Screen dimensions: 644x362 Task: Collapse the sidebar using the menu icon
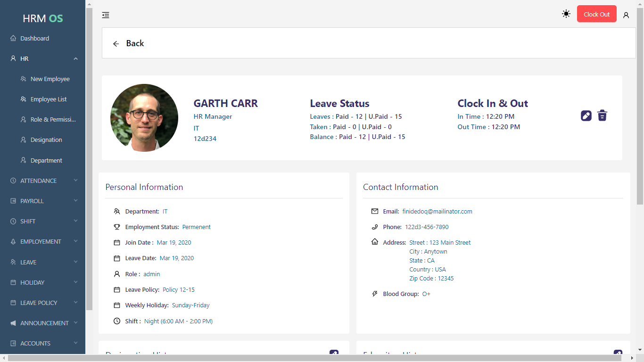click(x=106, y=15)
